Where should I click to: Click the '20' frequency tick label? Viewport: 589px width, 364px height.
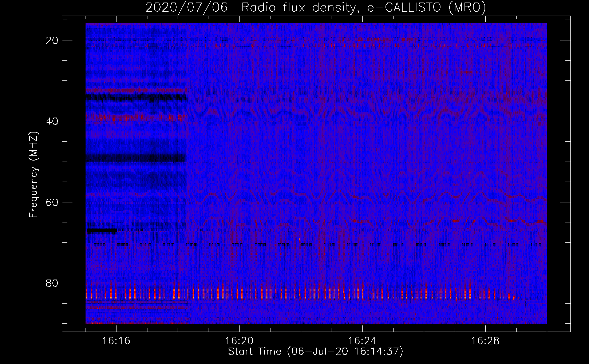[x=52, y=40]
